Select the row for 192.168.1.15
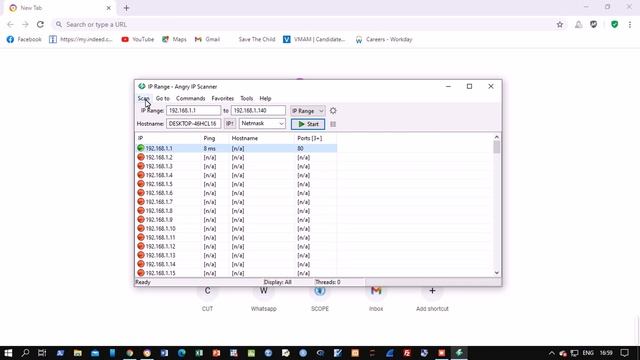Image resolution: width=640 pixels, height=360 pixels. click(x=236, y=273)
